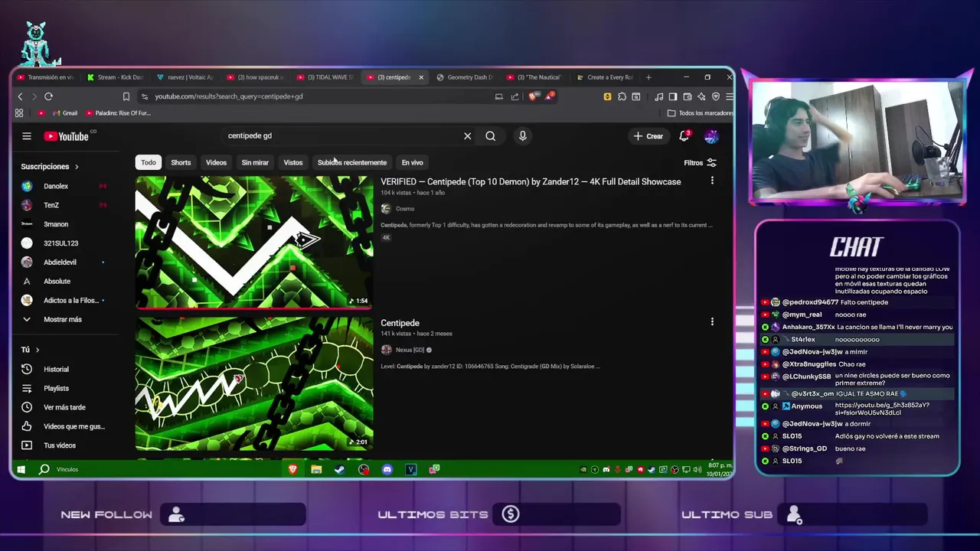
Task: Open the taskbar search magnifier
Action: tap(44, 469)
